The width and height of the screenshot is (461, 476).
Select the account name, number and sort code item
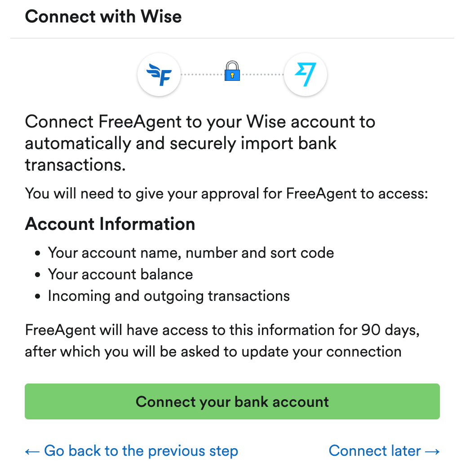click(191, 253)
